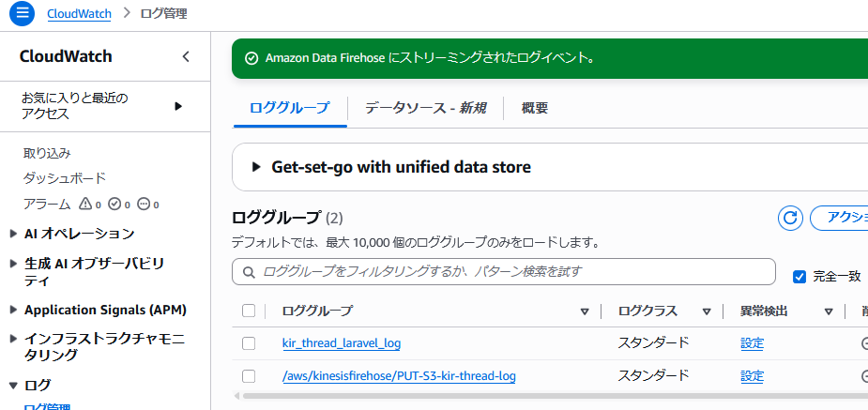Open kir_thread_laravel_log log group link

[342, 343]
